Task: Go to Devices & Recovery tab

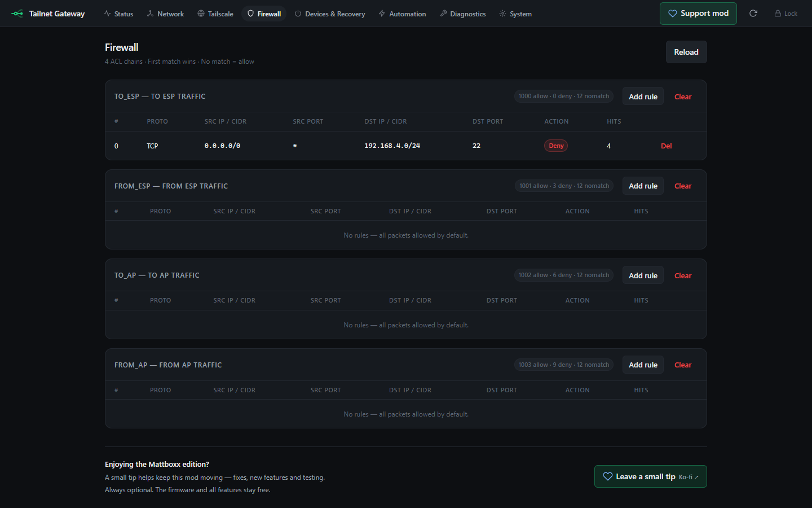Action: (x=330, y=14)
